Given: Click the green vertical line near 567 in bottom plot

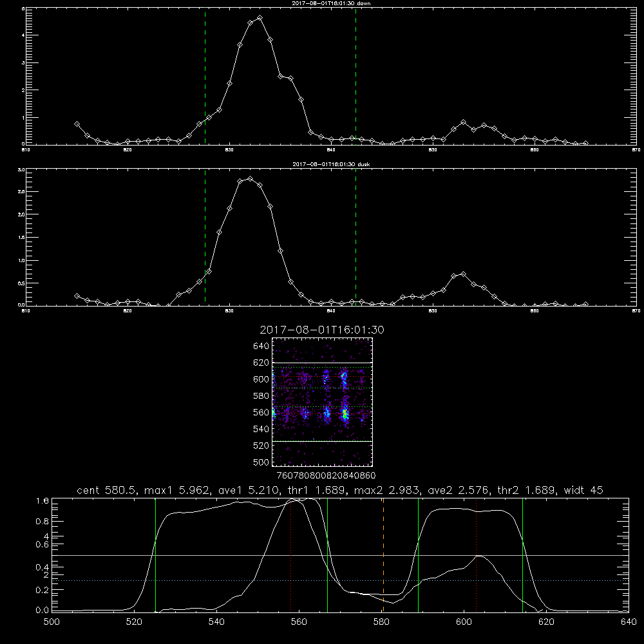Looking at the screenshot, I should coord(327,555).
